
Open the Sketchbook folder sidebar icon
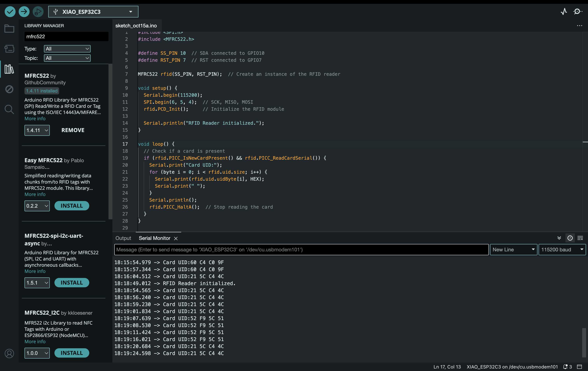pyautogui.click(x=9, y=29)
